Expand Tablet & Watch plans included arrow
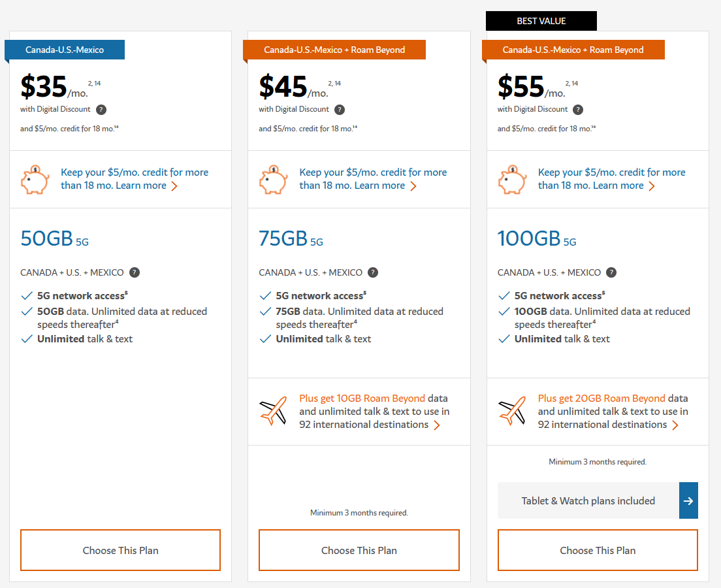The width and height of the screenshot is (721, 588). point(688,500)
